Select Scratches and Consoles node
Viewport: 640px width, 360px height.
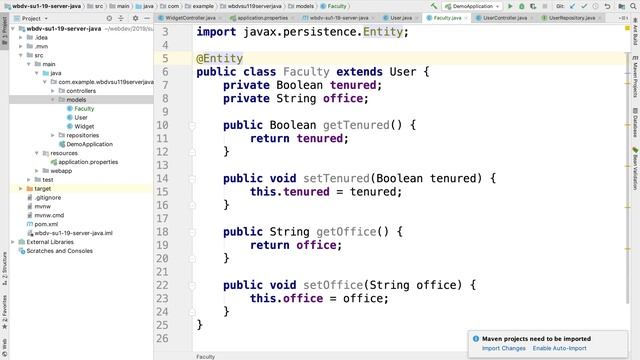pyautogui.click(x=56, y=251)
